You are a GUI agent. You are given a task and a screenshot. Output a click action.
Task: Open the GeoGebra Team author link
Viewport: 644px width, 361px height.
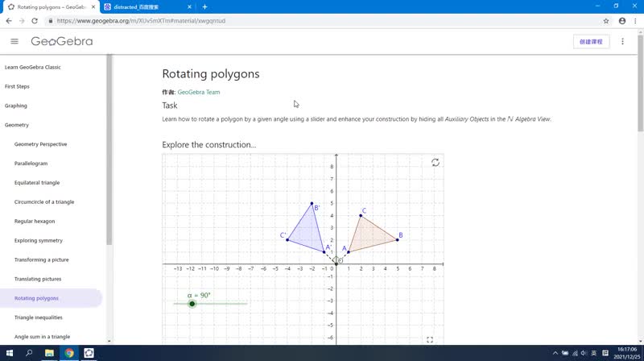(x=199, y=92)
